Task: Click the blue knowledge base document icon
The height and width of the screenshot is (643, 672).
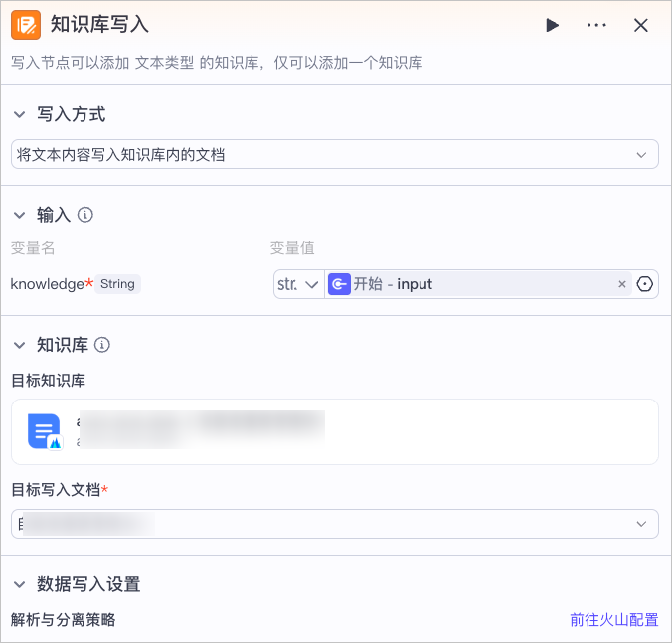Action: [45, 431]
